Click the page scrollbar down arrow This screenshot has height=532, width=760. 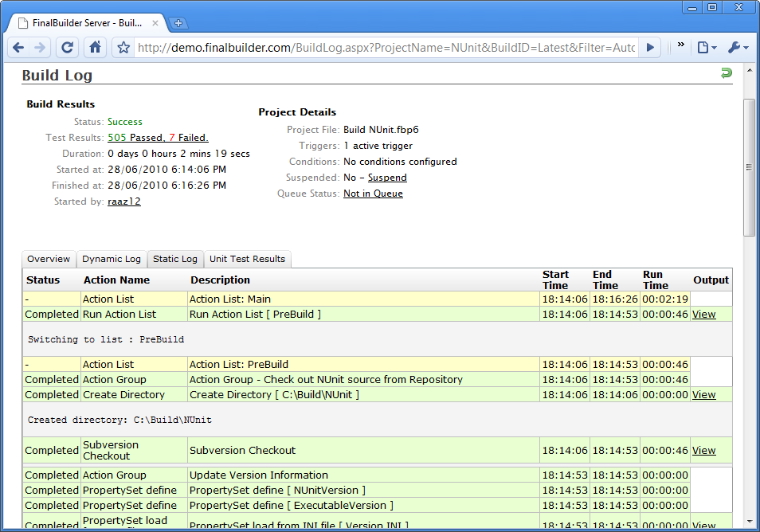point(750,522)
